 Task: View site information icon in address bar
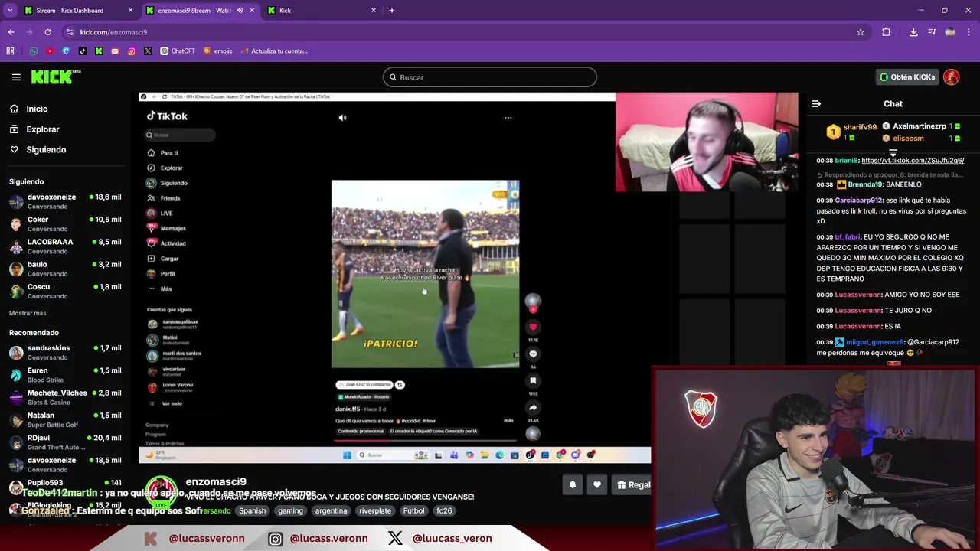[x=70, y=32]
